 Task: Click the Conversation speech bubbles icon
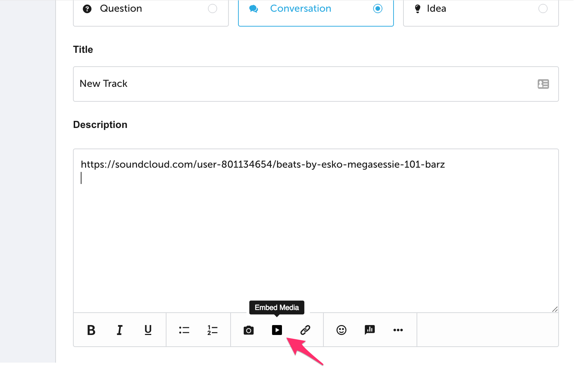(254, 9)
